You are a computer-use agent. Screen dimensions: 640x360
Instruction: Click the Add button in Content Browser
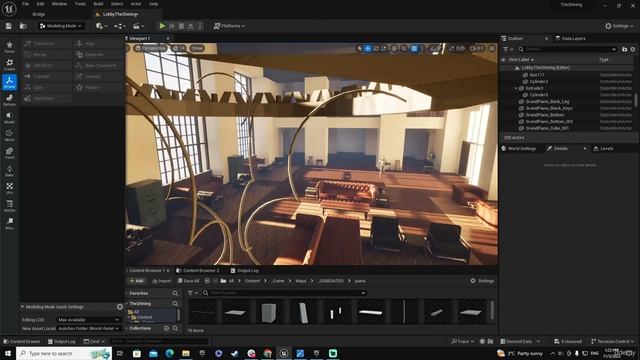pyautogui.click(x=136, y=281)
